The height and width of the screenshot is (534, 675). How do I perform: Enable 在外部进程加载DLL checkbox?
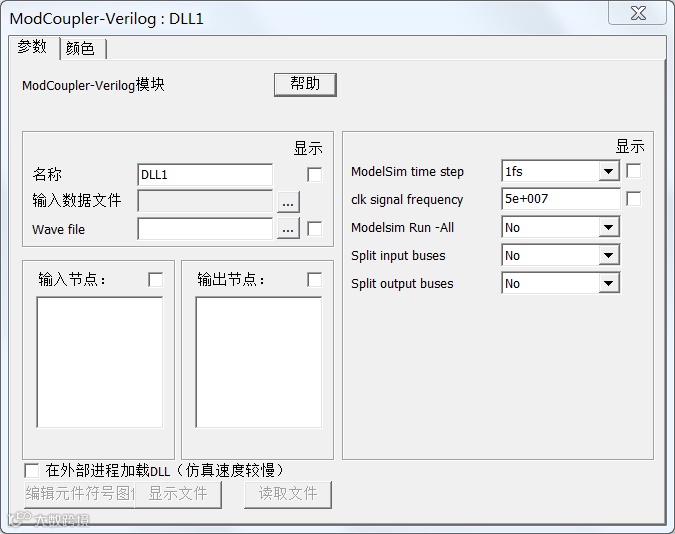31,471
